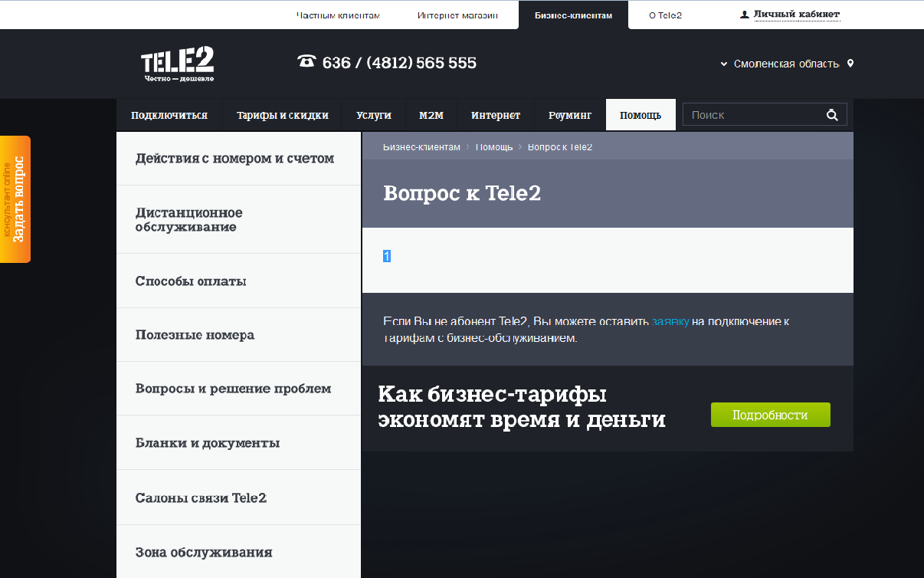The image size is (924, 578).
Task: Click the user icon beside Личный кабинет
Action: pyautogui.click(x=744, y=15)
